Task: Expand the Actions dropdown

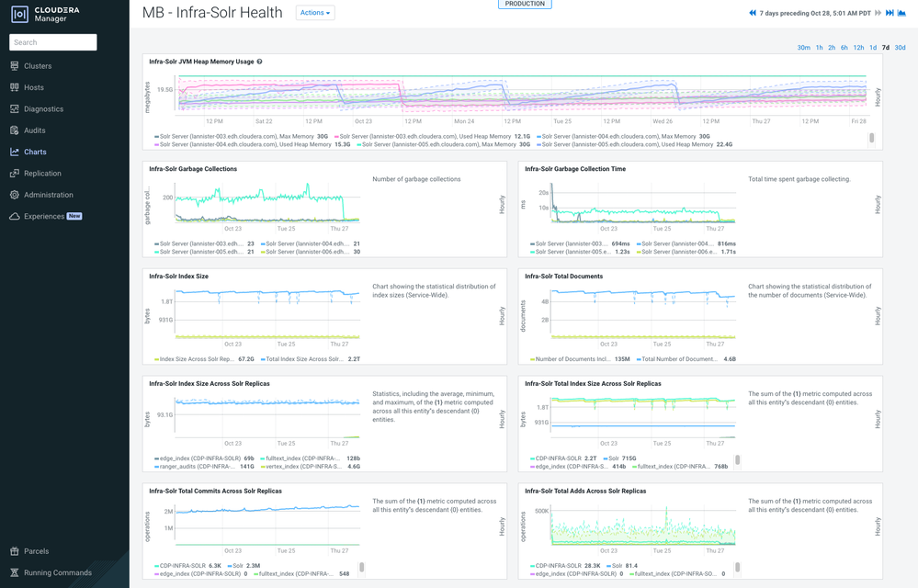Action: click(x=315, y=13)
